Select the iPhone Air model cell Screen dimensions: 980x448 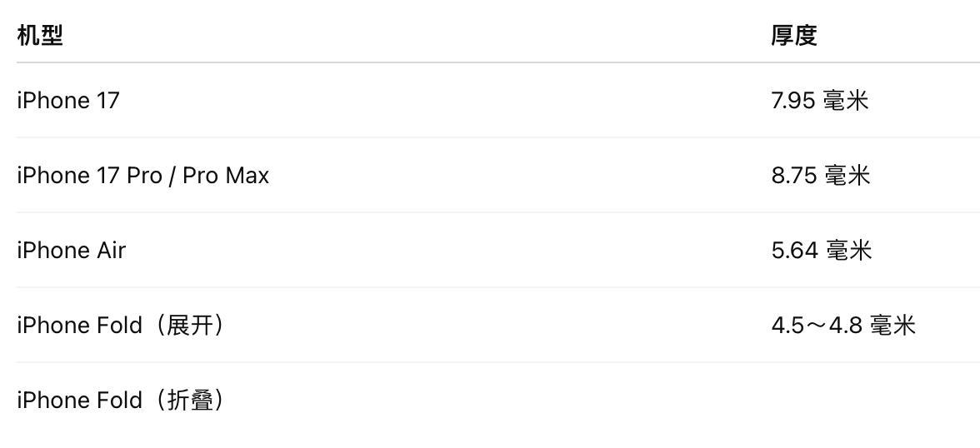[71, 251]
